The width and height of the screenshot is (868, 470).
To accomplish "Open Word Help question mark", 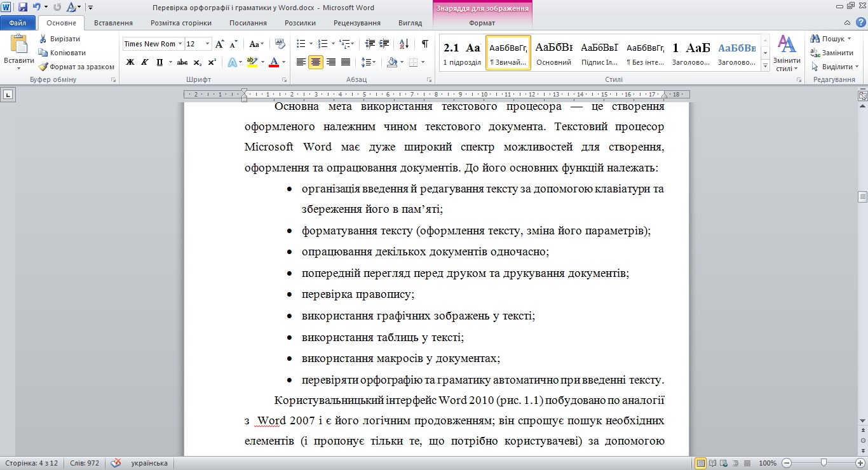I will (861, 22).
